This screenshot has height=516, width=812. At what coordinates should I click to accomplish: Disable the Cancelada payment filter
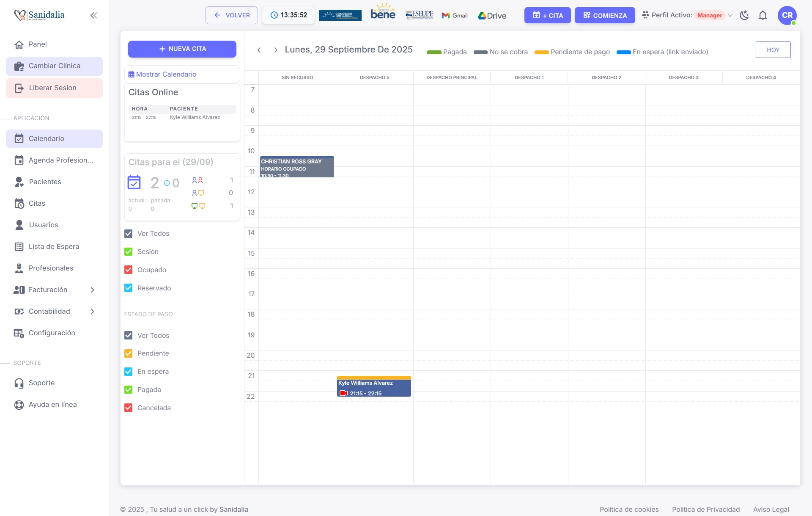pyautogui.click(x=129, y=408)
